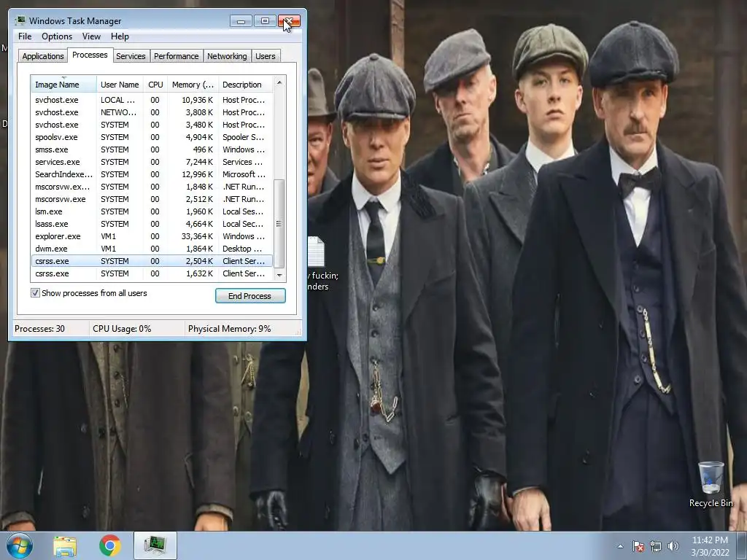Maximize the Task Manager window
This screenshot has width=747, height=560.
point(265,21)
